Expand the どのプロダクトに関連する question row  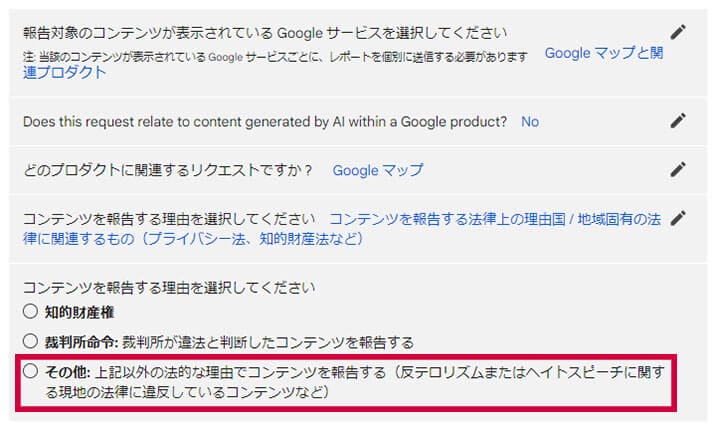[167, 170]
